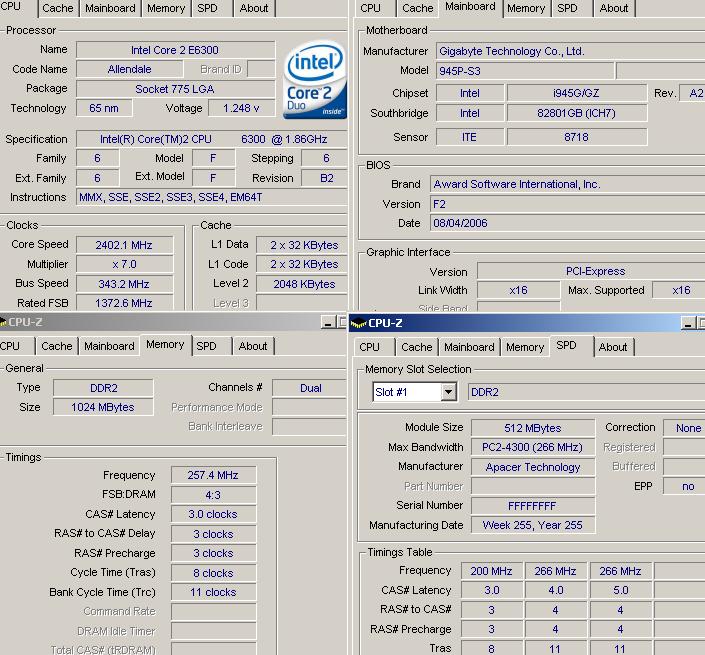Screen dimensions: 705x655
Task: Click the module size '512 MBytes'
Action: (533, 428)
